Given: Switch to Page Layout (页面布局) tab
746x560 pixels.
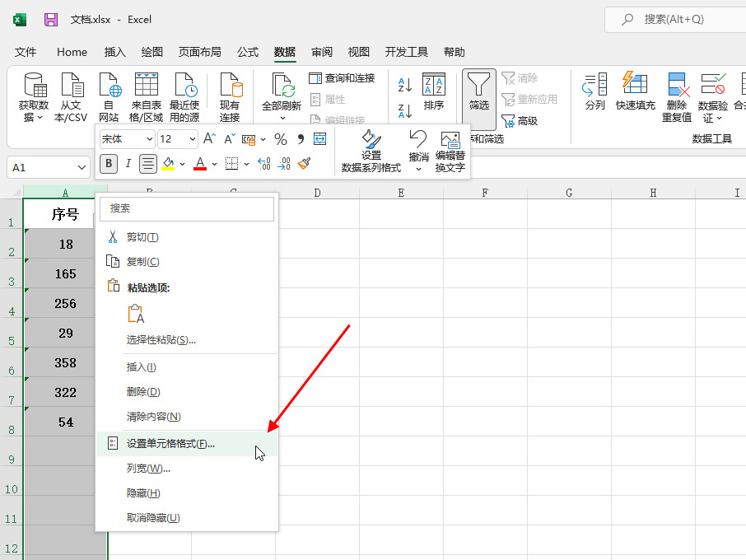Looking at the screenshot, I should (200, 52).
